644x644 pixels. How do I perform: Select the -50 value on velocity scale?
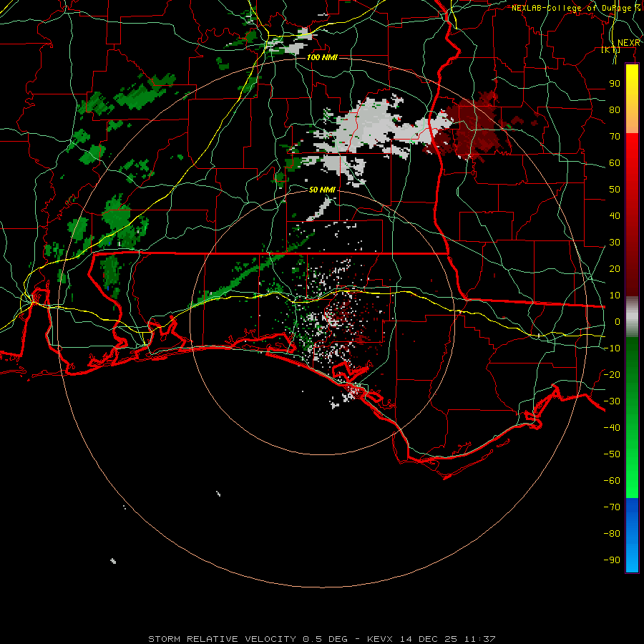(612, 454)
